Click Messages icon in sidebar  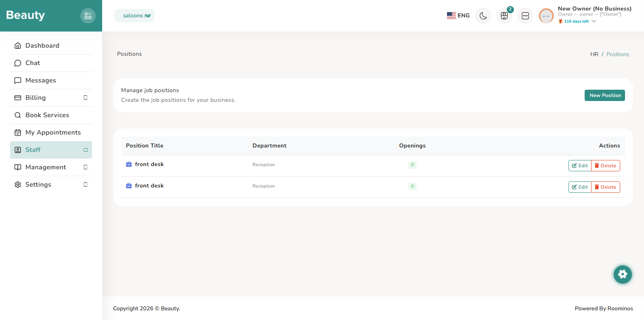(x=18, y=80)
